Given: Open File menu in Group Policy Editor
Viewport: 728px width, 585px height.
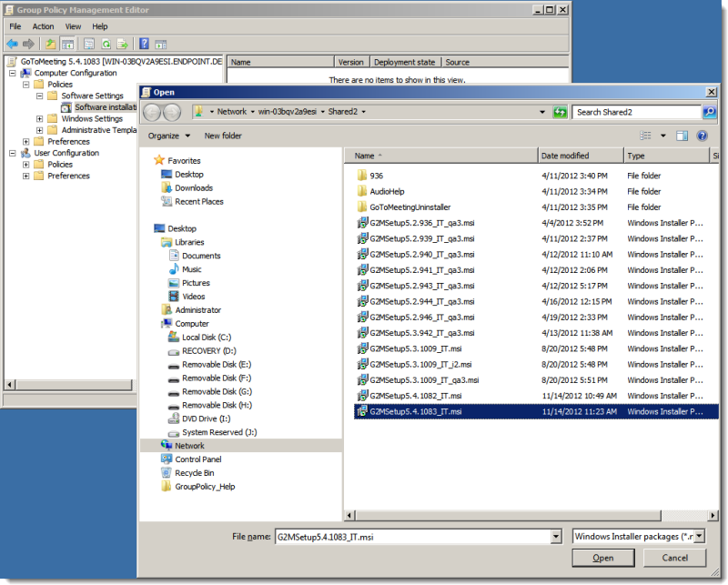Looking at the screenshot, I should pos(15,26).
